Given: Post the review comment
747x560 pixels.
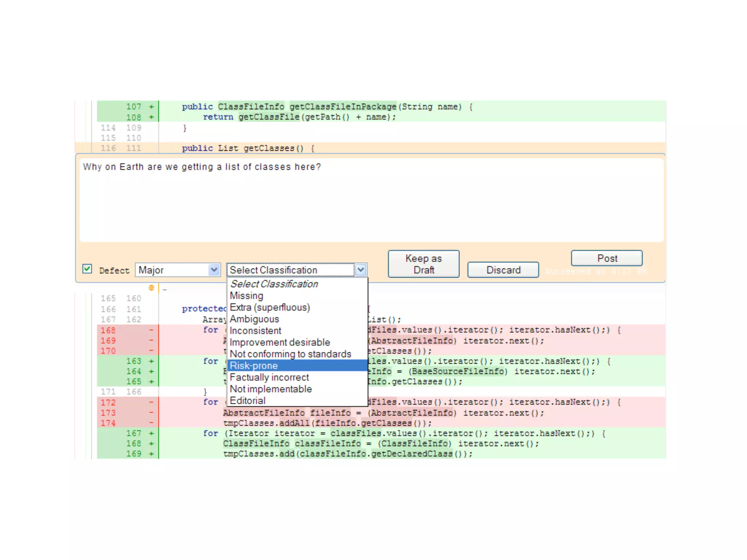Looking at the screenshot, I should (607, 258).
